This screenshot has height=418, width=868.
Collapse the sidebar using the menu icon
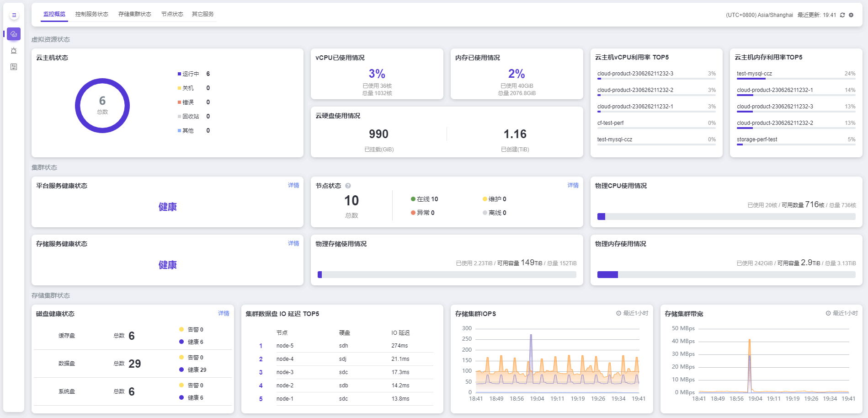point(14,15)
